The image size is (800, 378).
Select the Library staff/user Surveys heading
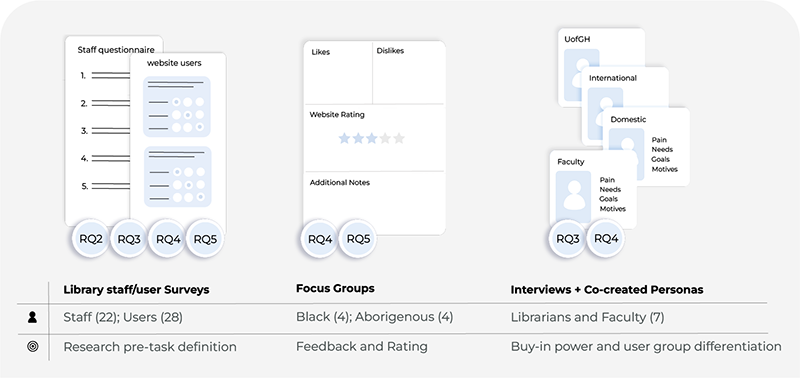(x=136, y=290)
